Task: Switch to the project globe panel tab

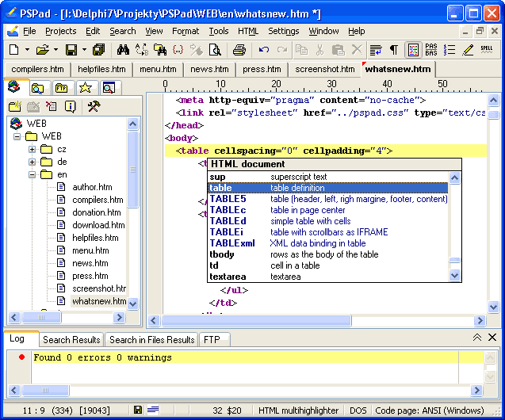Action: tap(15, 87)
